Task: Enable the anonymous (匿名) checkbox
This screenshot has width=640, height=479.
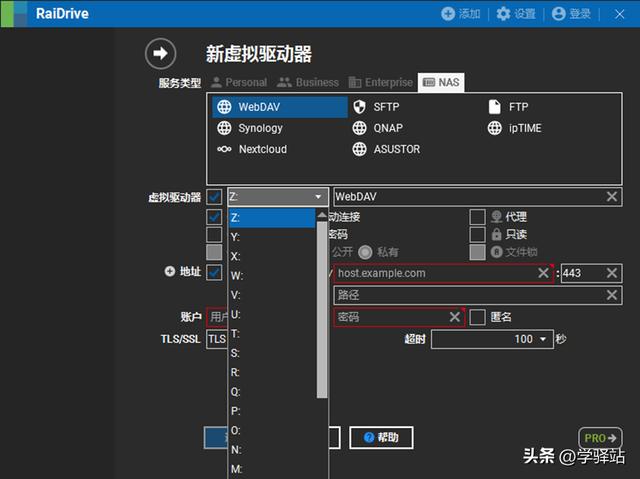Action: [477, 317]
